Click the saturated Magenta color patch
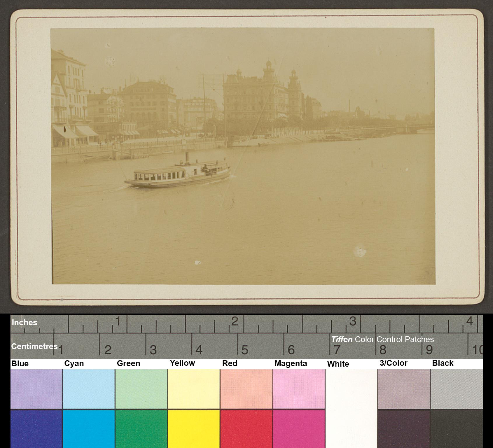Viewport: 493px width, 448px height. tap(299, 429)
